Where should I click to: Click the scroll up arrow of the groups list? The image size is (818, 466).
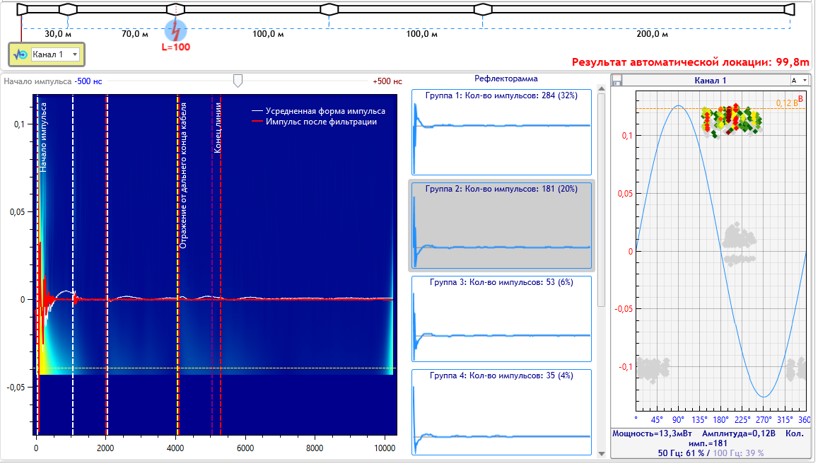point(601,98)
